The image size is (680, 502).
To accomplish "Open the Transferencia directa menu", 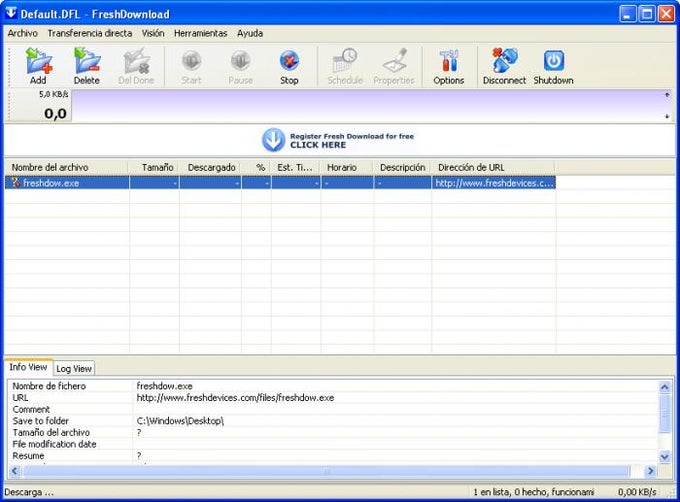I will click(x=90, y=33).
